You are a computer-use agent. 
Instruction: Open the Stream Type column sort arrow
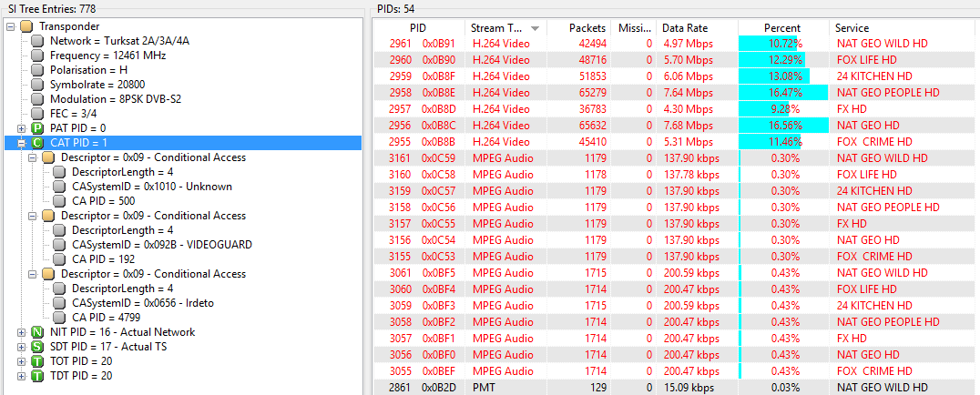pyautogui.click(x=535, y=29)
